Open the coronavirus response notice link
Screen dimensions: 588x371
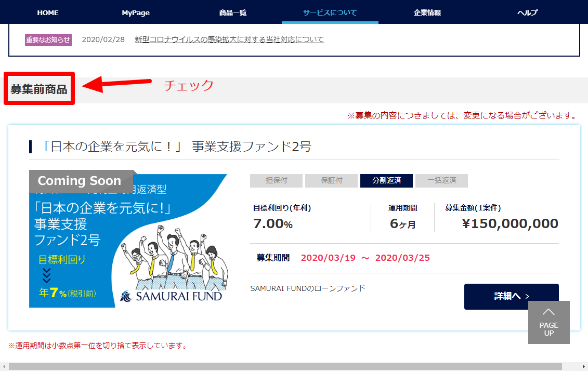(229, 39)
